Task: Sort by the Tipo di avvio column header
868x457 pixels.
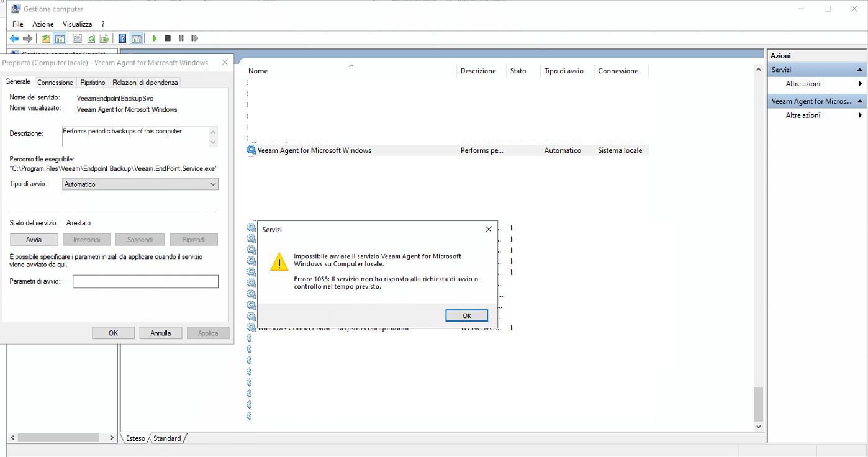Action: (567, 71)
